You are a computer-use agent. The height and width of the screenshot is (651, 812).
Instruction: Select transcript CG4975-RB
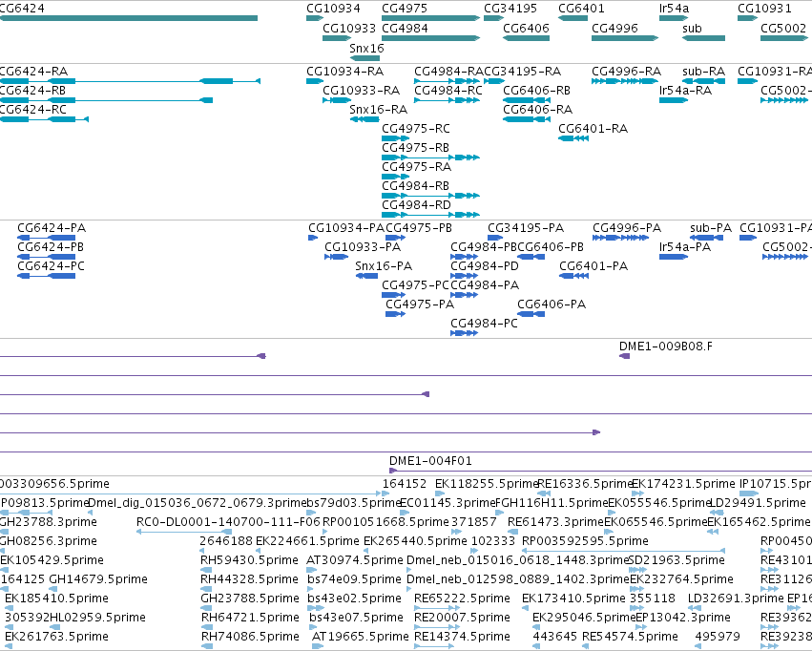(x=431, y=157)
